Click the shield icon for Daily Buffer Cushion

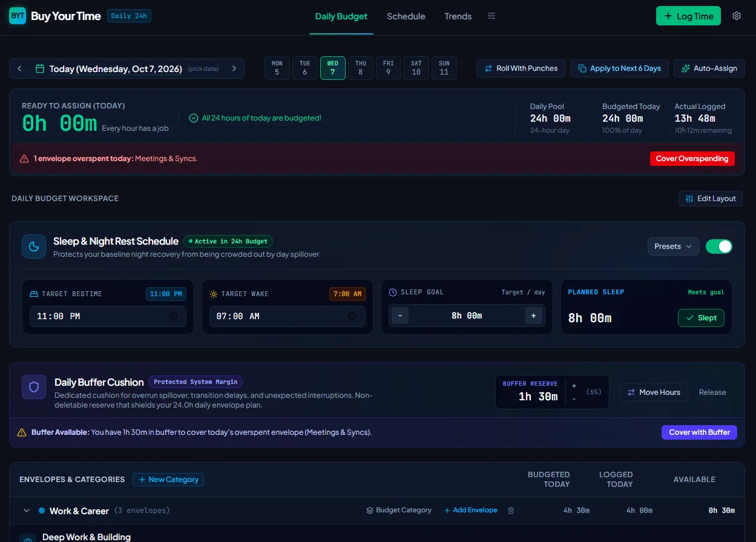click(x=34, y=387)
